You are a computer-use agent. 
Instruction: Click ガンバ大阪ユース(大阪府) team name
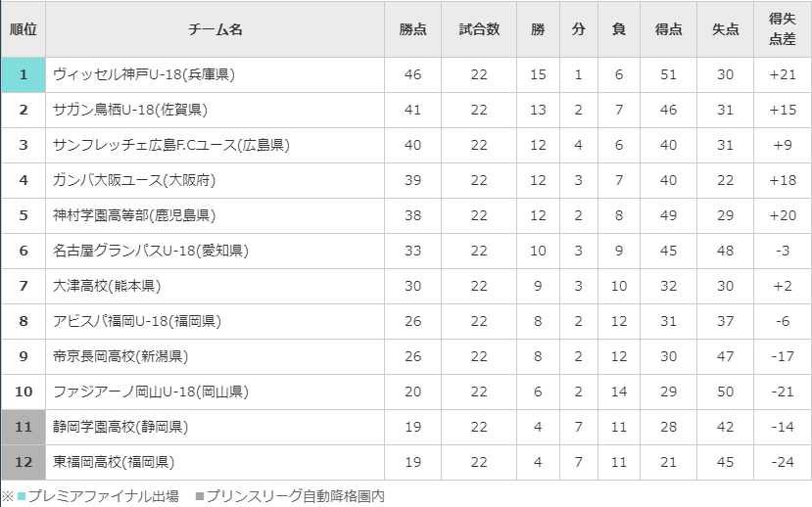click(135, 180)
